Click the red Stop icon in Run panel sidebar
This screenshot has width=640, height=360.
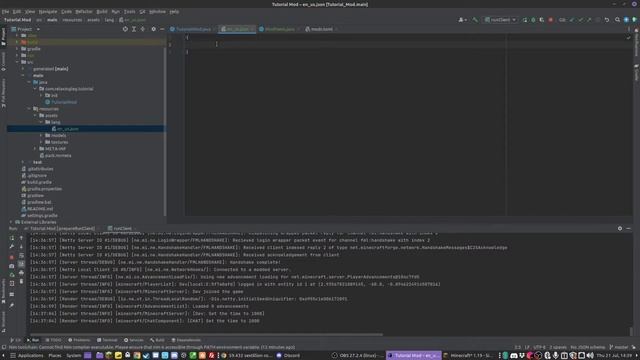(12, 257)
